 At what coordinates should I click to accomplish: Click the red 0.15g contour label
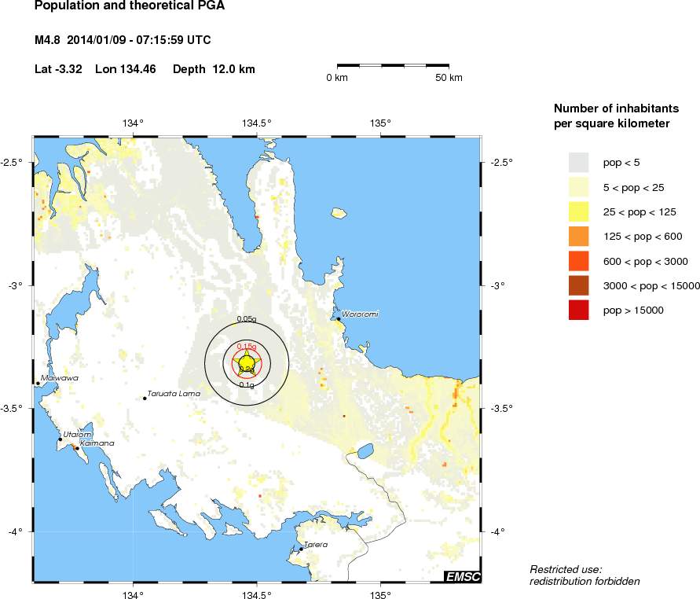click(247, 346)
